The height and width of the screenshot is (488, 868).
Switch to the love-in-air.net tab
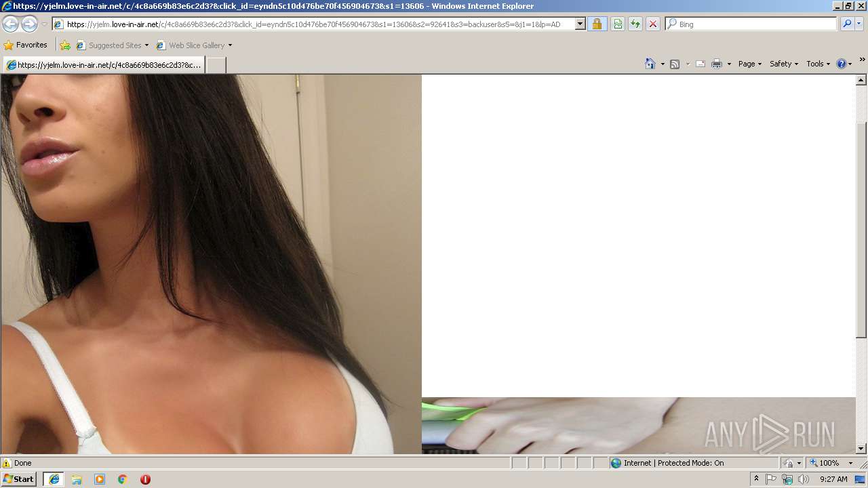104,65
